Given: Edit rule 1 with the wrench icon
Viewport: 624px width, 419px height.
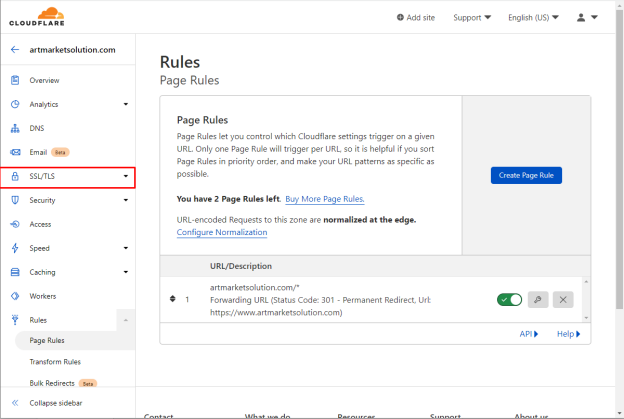Looking at the screenshot, I should 538,300.
